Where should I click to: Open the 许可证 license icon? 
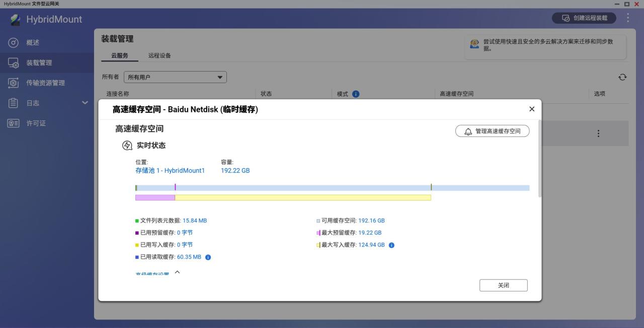coord(14,123)
